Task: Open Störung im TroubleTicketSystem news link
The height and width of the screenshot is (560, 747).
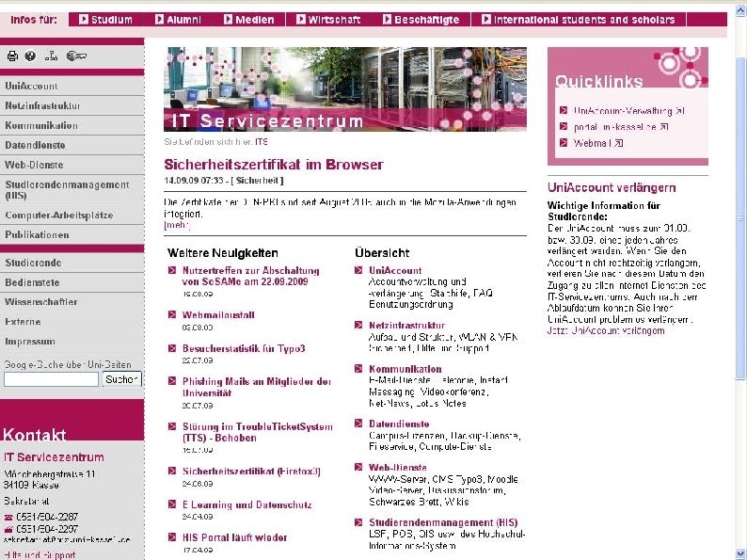Action: point(257,432)
